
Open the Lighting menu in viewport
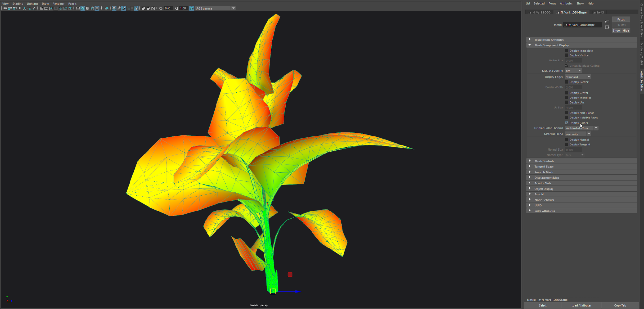(x=32, y=4)
